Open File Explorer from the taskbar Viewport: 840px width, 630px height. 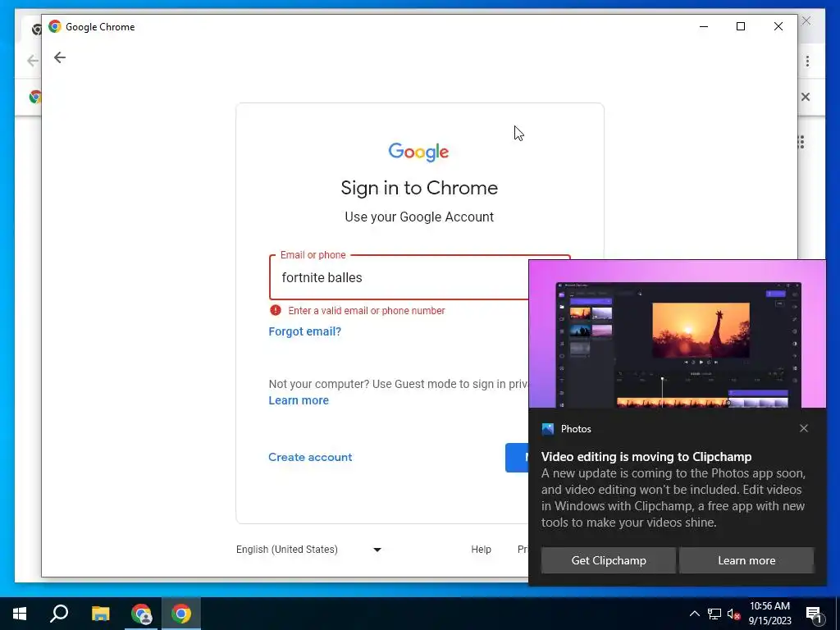click(100, 614)
